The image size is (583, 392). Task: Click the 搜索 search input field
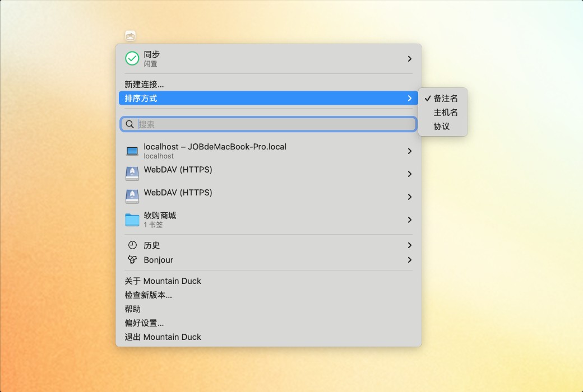tap(268, 124)
